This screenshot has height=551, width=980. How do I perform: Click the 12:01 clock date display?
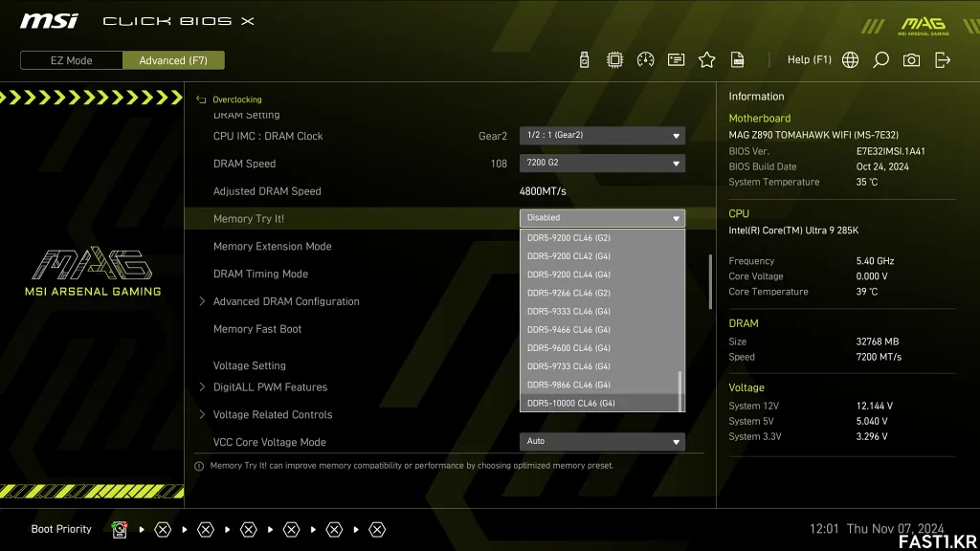[x=877, y=528]
